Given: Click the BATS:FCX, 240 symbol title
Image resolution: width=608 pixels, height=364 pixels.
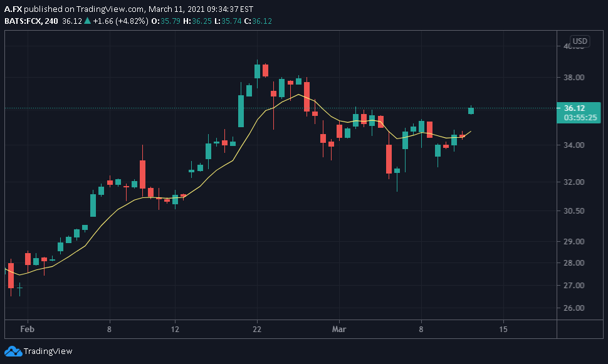Looking at the screenshot, I should coord(31,21).
